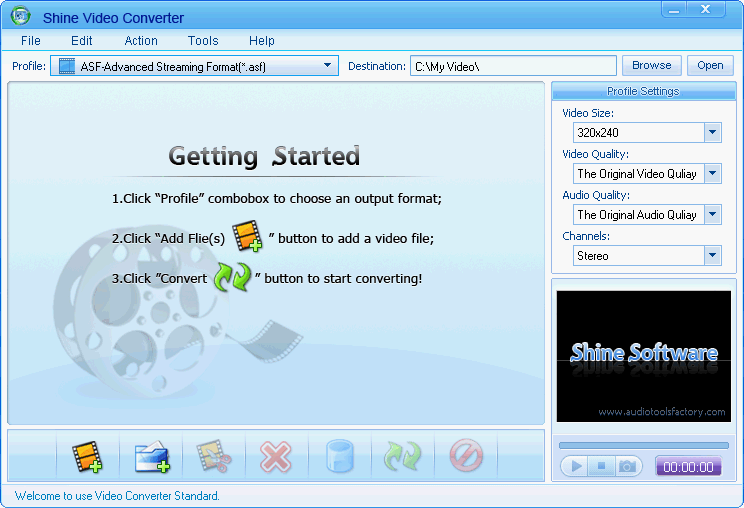
Task: Click the Play button in preview panel
Action: point(576,466)
